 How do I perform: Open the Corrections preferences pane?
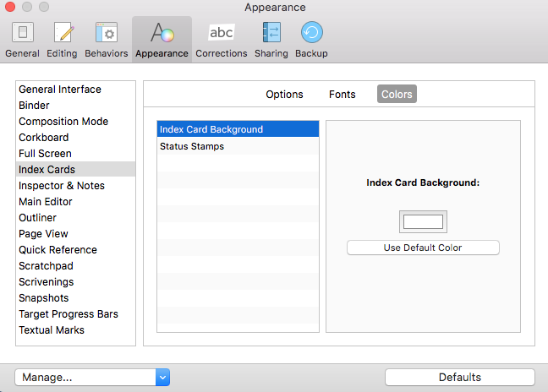coord(222,40)
